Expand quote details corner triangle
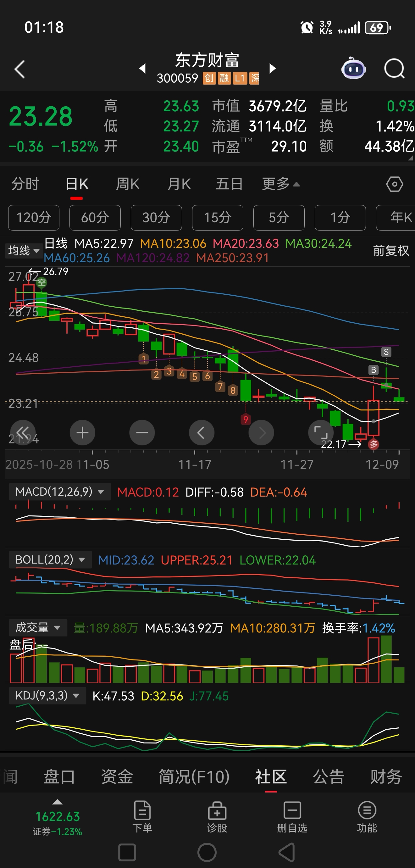This screenshot has height=868, width=415. (x=410, y=158)
